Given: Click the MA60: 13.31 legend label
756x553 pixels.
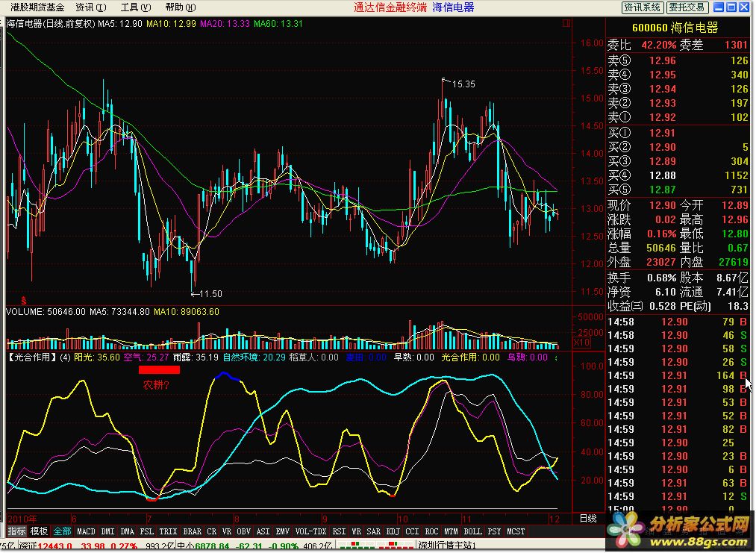Looking at the screenshot, I should [278, 24].
